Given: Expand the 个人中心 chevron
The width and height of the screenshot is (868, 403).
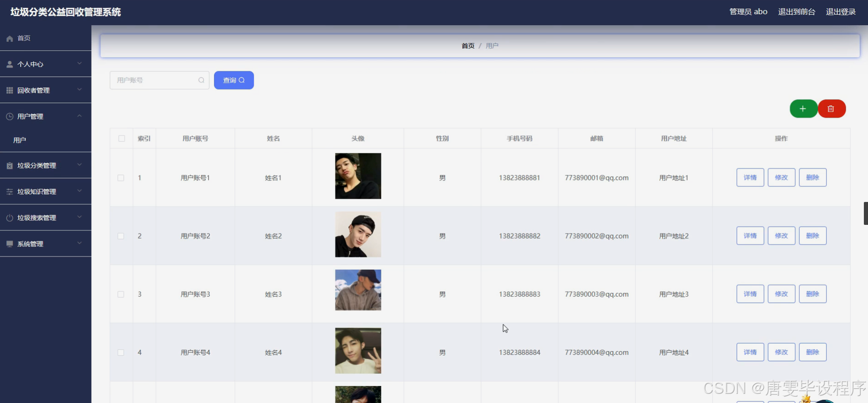Looking at the screenshot, I should [x=79, y=64].
